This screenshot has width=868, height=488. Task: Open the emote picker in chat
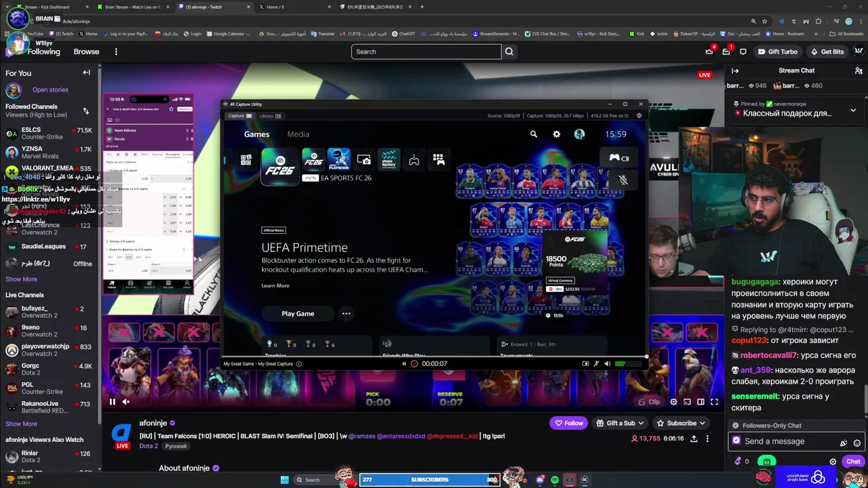click(857, 442)
